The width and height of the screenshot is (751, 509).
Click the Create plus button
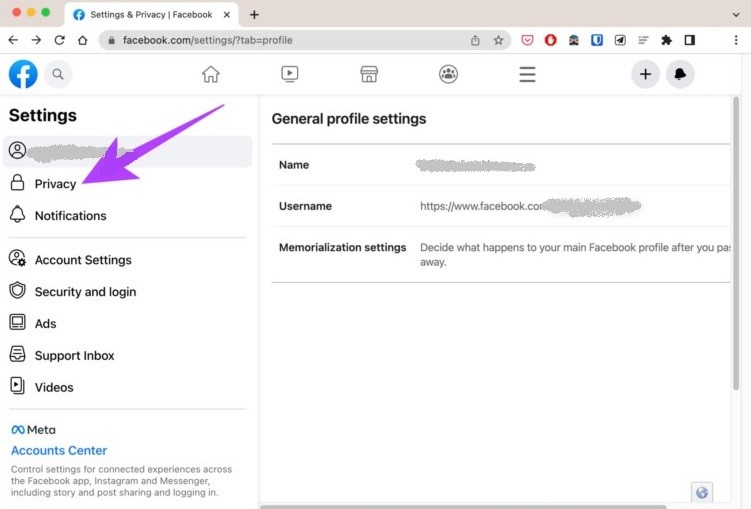click(x=645, y=74)
